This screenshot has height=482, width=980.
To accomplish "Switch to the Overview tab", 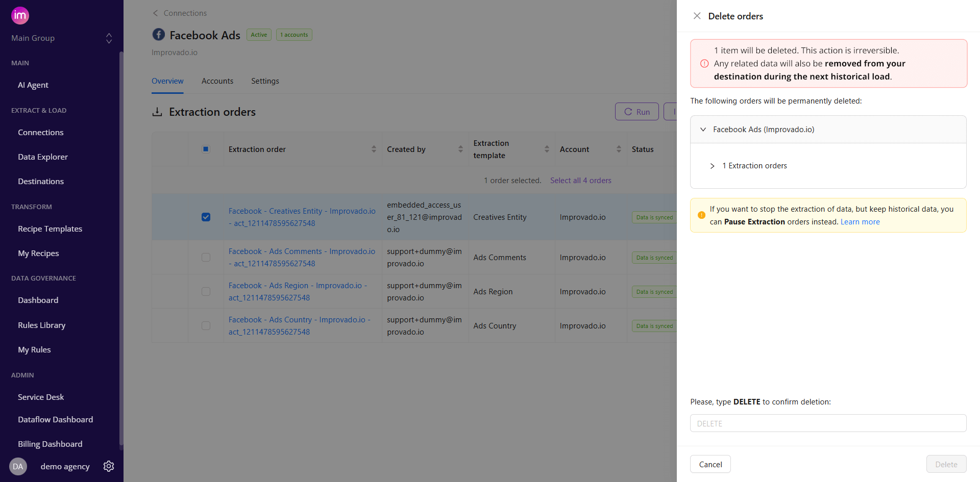I will coord(167,81).
